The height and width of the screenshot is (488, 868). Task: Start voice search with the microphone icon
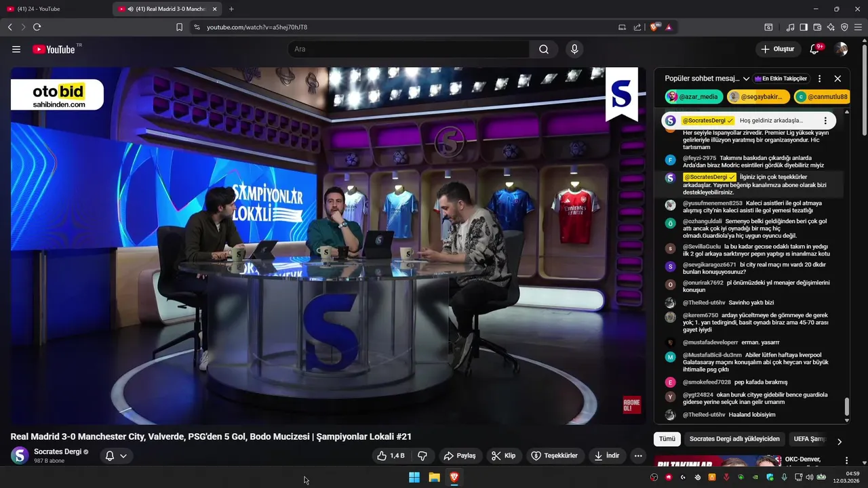tap(574, 49)
